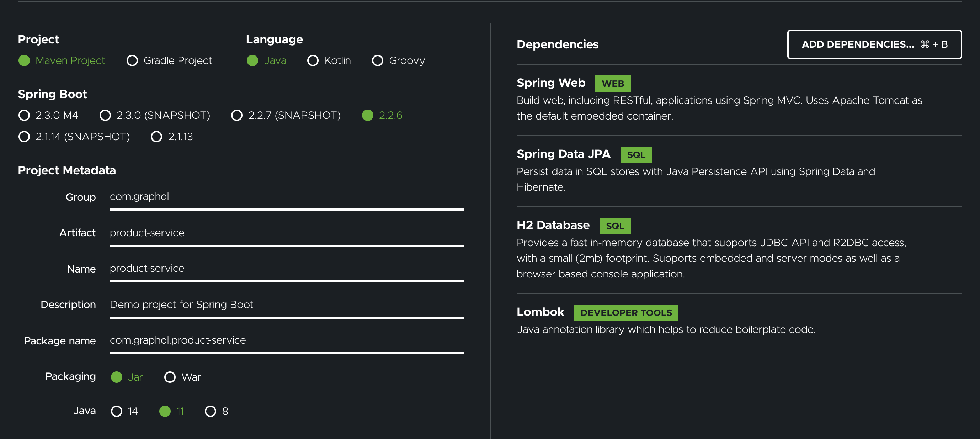Pick Java version 8

217,411
